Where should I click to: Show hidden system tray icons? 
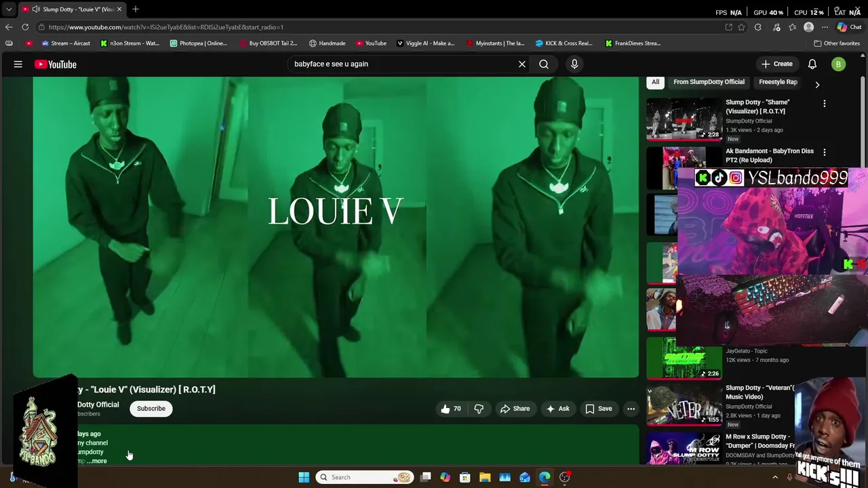point(775,477)
